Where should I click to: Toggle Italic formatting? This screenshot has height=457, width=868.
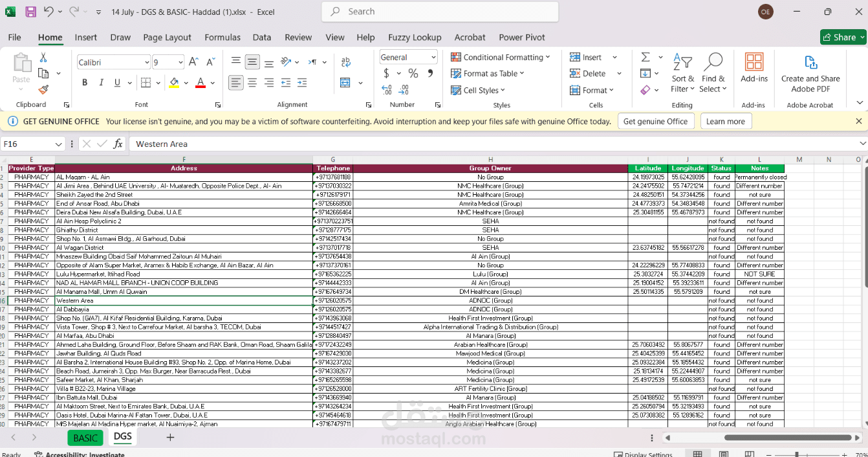coord(101,82)
